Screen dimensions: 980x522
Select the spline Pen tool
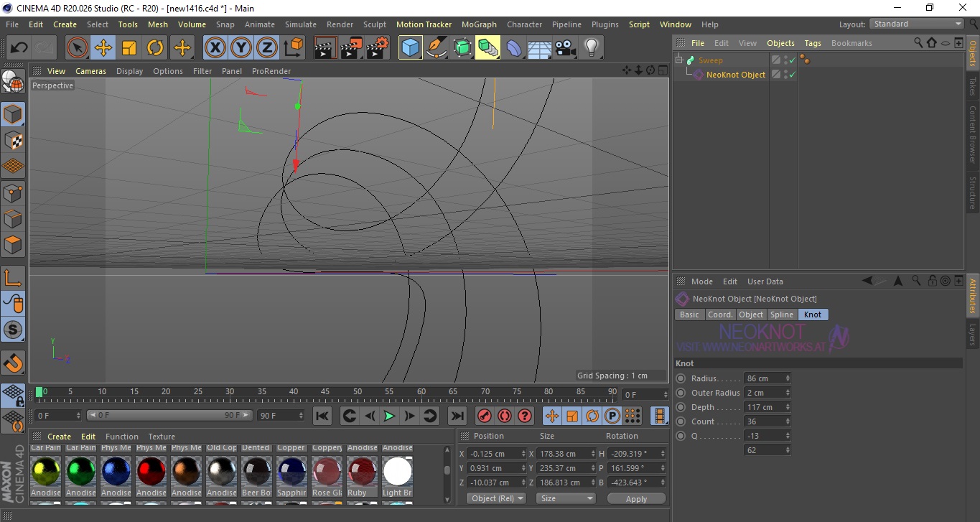point(437,48)
